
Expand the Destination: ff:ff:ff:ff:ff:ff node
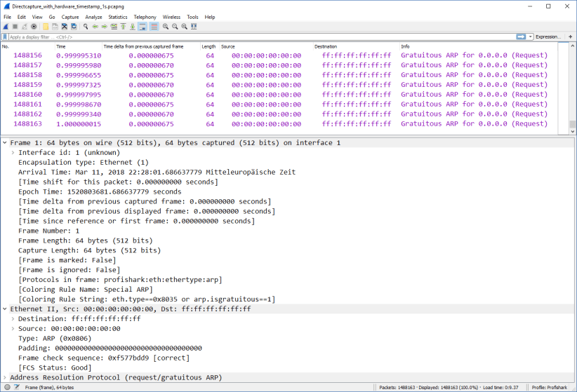click(13, 319)
